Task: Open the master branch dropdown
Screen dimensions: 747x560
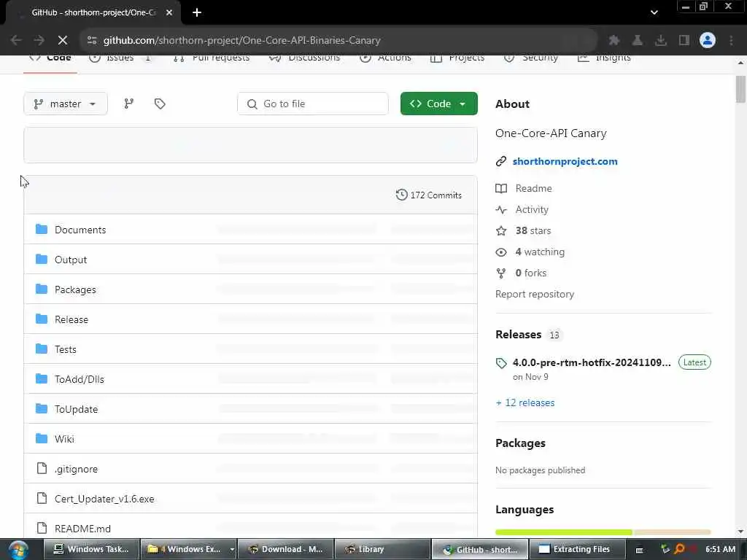Action: [65, 104]
